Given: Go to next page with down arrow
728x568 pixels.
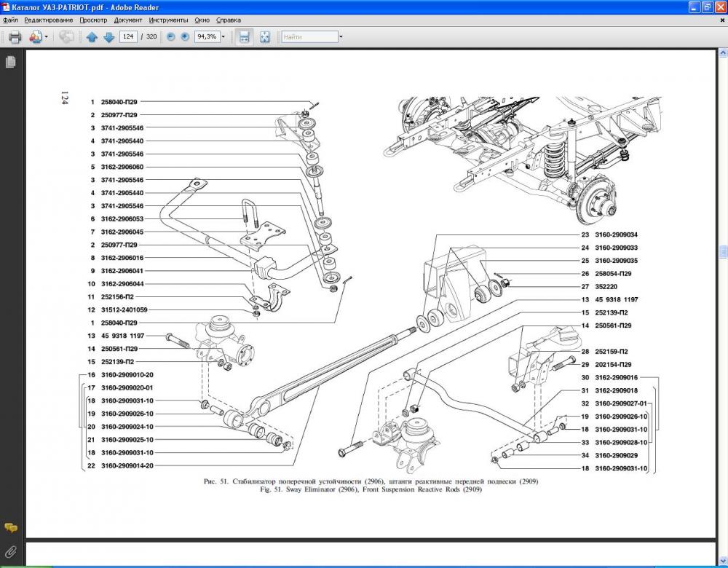Looking at the screenshot, I should (x=108, y=37).
